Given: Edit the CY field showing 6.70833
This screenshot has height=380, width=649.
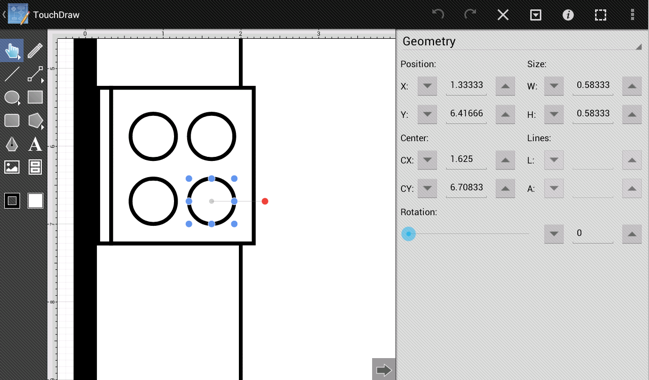Looking at the screenshot, I should pyautogui.click(x=466, y=188).
